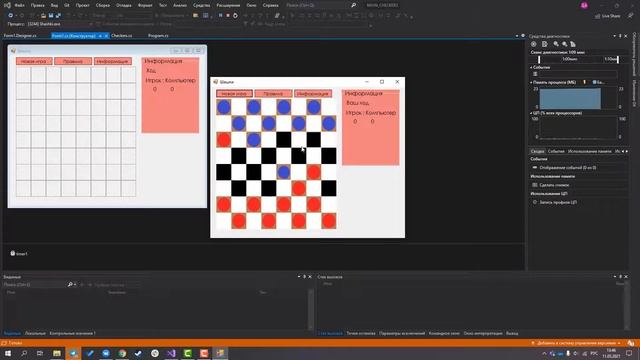Switch to the Program.cs tab
Viewport: 640px width, 360px height.
coord(158,36)
